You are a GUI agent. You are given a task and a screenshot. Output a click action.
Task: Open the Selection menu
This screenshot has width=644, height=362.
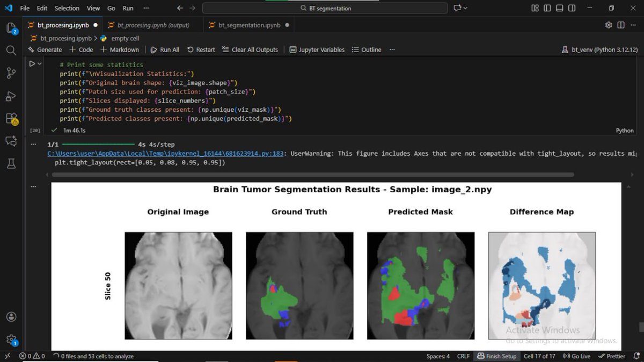point(67,8)
